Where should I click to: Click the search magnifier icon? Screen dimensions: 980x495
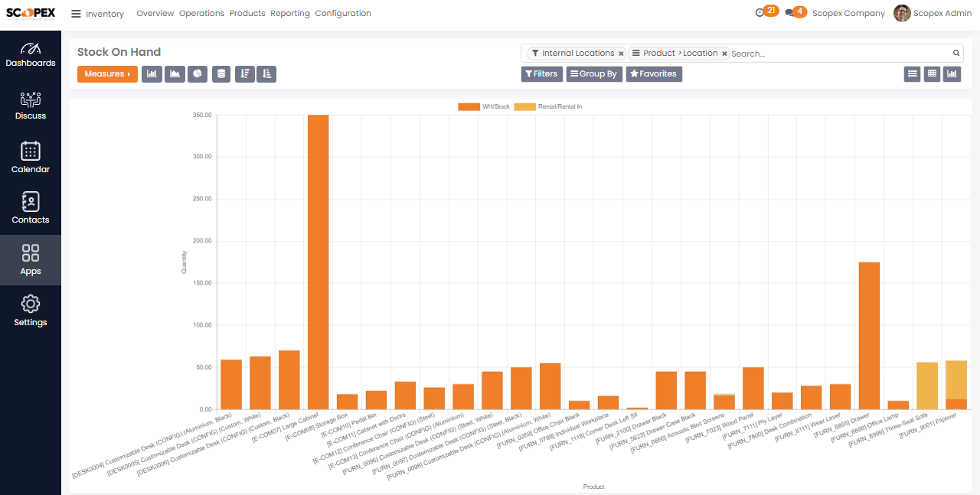[956, 54]
